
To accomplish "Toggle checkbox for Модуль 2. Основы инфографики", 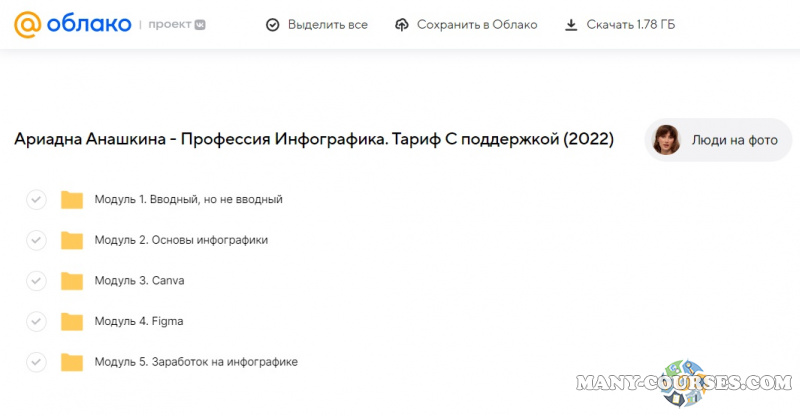I will point(36,240).
